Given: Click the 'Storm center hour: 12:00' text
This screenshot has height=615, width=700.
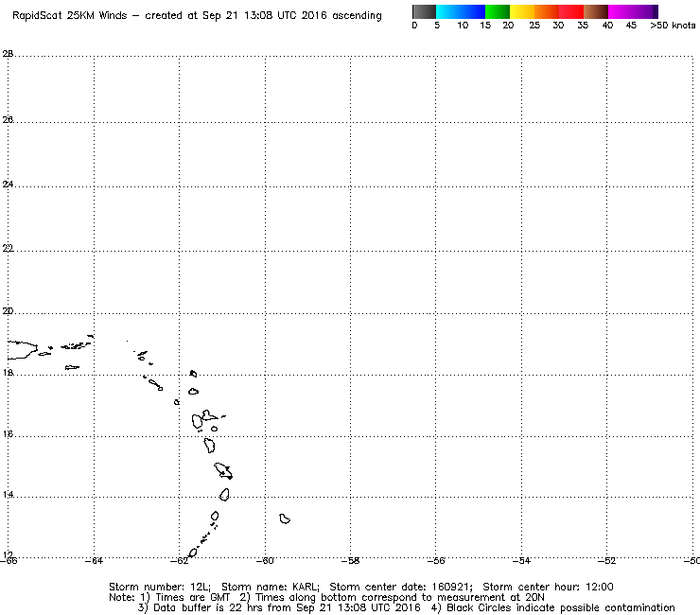Looking at the screenshot, I should point(548,587).
